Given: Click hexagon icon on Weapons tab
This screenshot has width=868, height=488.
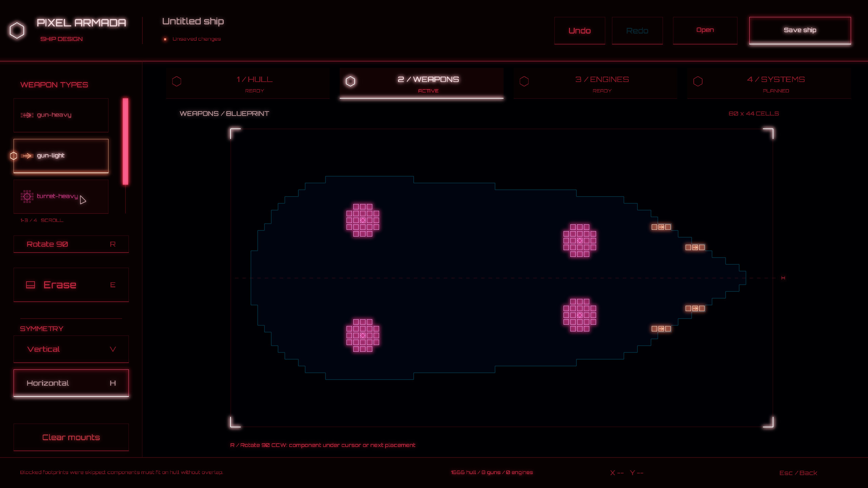Looking at the screenshot, I should [x=350, y=81].
